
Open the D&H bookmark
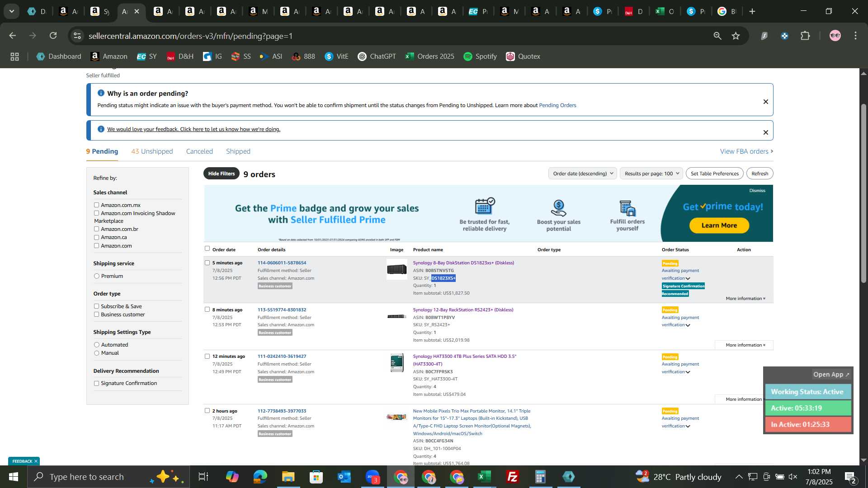coord(180,56)
